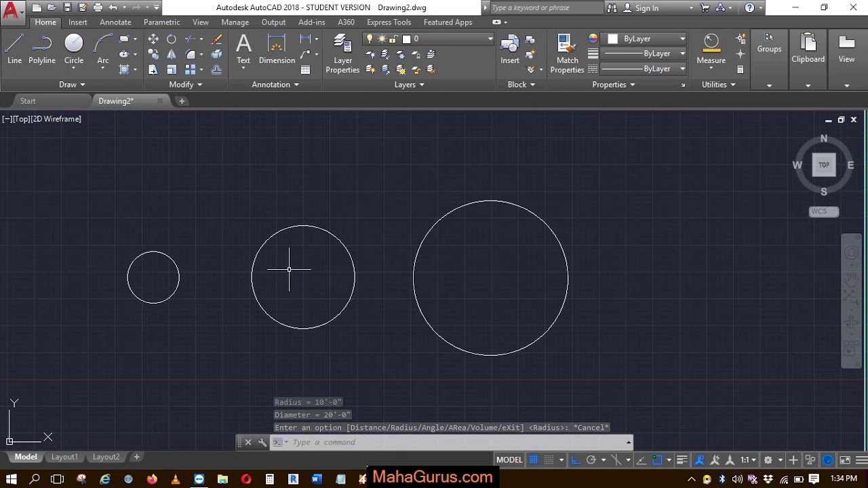Click the TOP face of ViewCube
This screenshot has width=868, height=488.
click(824, 165)
